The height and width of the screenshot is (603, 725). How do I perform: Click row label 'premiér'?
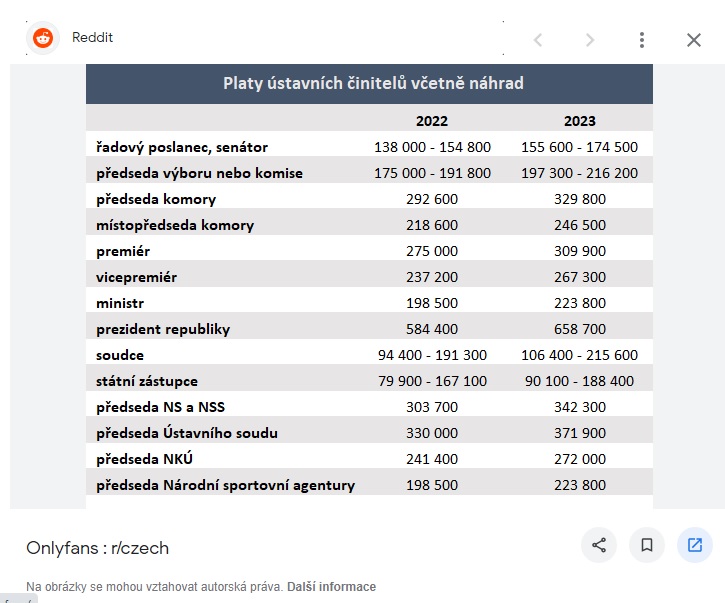123,251
